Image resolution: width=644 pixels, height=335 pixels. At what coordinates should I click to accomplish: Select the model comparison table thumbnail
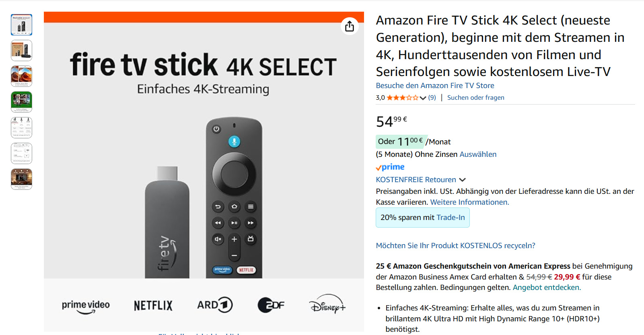(x=21, y=127)
